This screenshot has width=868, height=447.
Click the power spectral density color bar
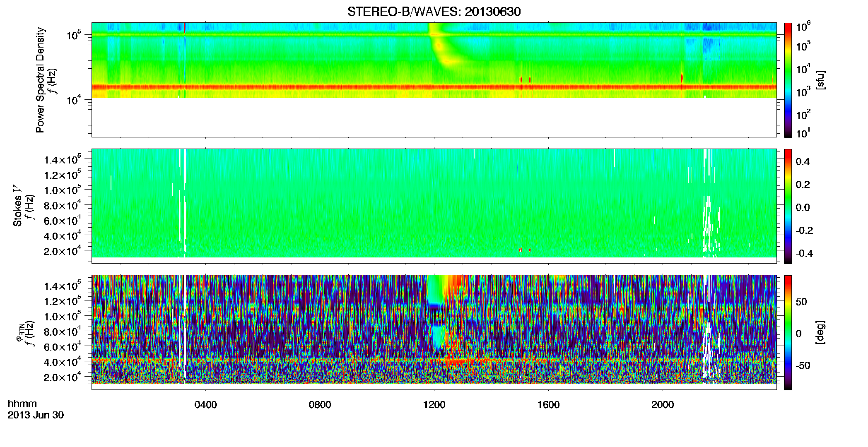(x=788, y=80)
